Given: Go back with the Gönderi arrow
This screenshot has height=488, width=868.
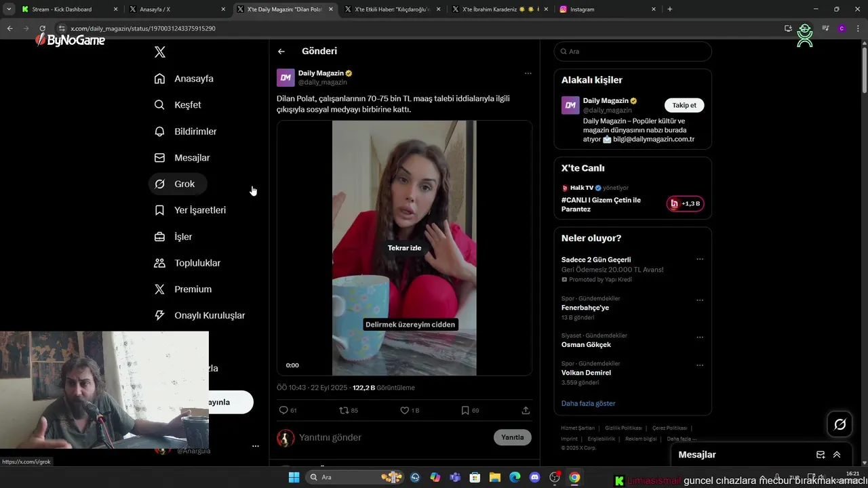Looking at the screenshot, I should tap(281, 52).
